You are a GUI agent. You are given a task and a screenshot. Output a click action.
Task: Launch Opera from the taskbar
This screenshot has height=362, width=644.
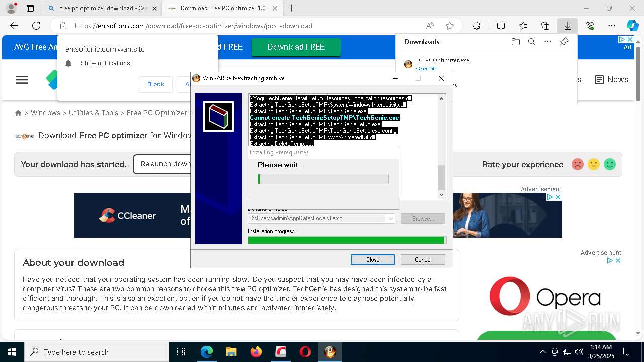click(x=305, y=352)
